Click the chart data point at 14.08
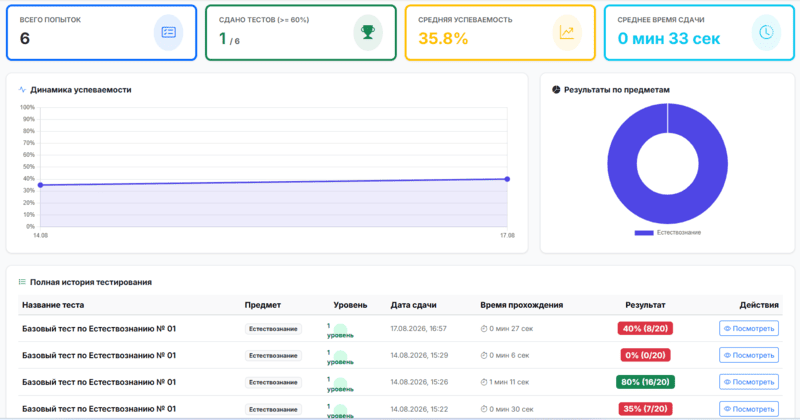Image resolution: width=800 pixels, height=420 pixels. (40, 185)
